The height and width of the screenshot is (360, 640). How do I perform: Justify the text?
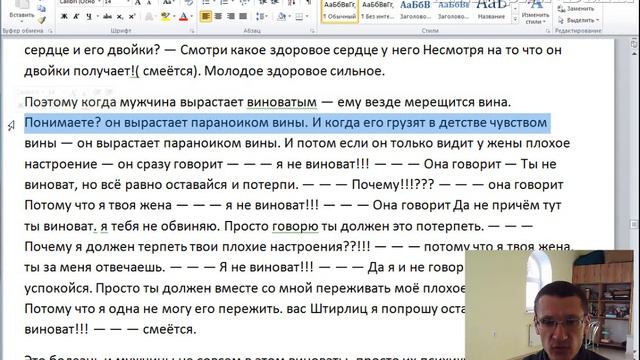click(243, 17)
